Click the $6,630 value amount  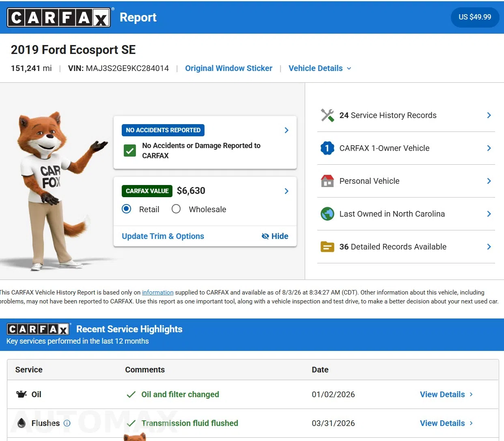click(191, 191)
